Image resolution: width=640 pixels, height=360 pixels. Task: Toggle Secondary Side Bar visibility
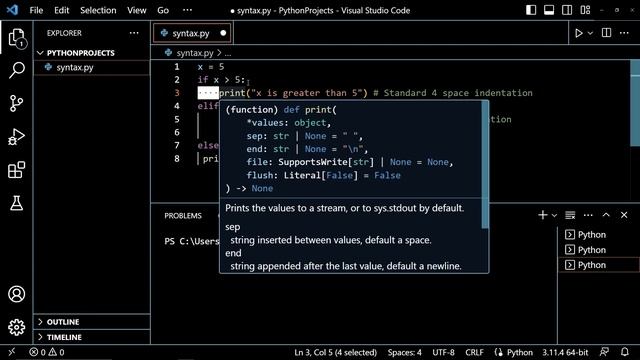[567, 10]
